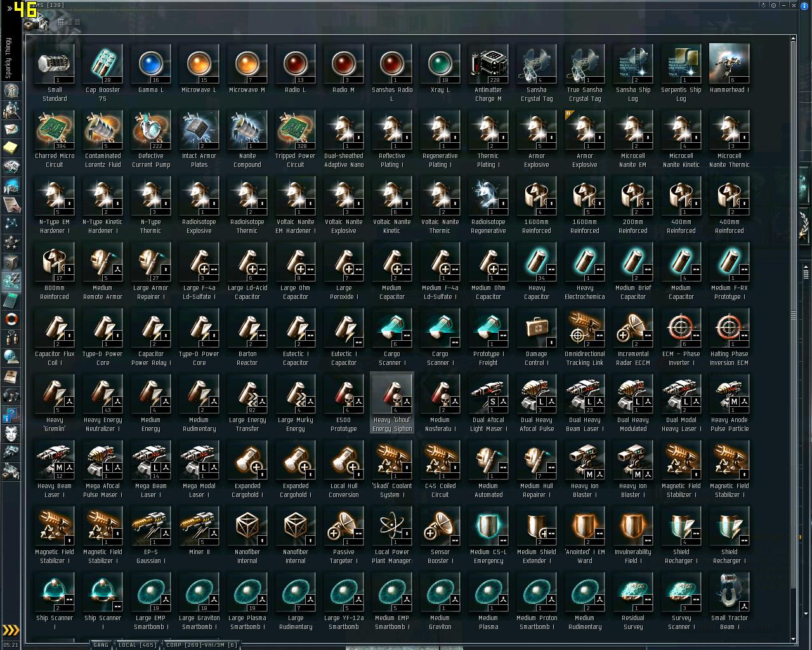Click scrollbar down arrow in items window

[x=793, y=639]
